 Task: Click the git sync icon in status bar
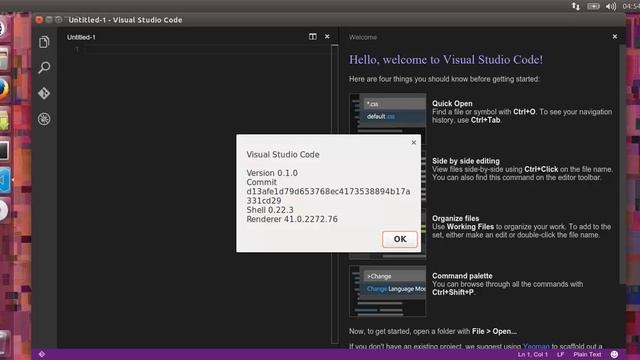point(42,354)
